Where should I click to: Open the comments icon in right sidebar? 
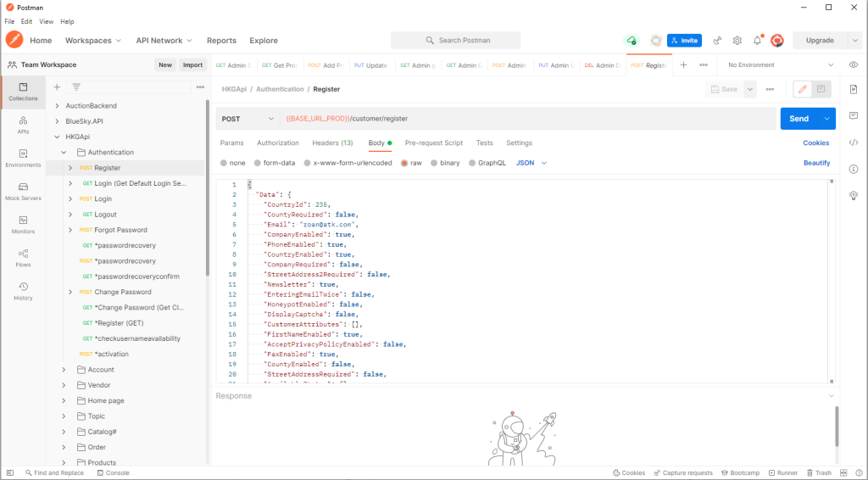click(854, 115)
